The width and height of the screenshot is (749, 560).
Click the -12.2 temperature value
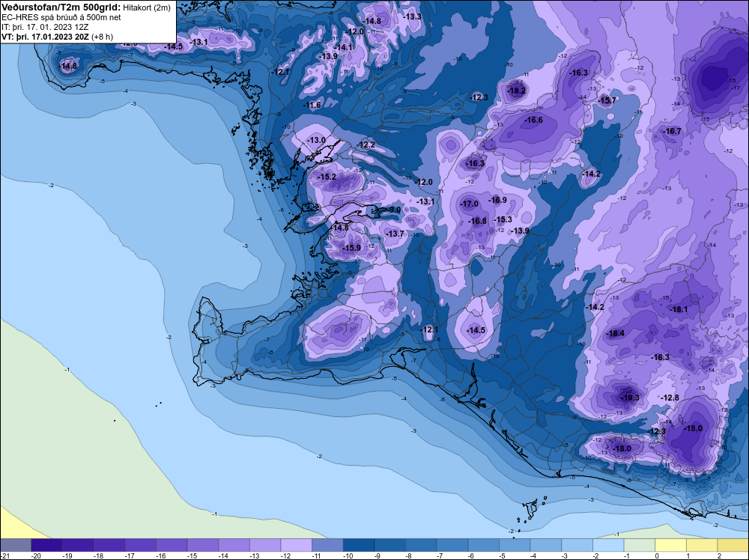point(366,144)
